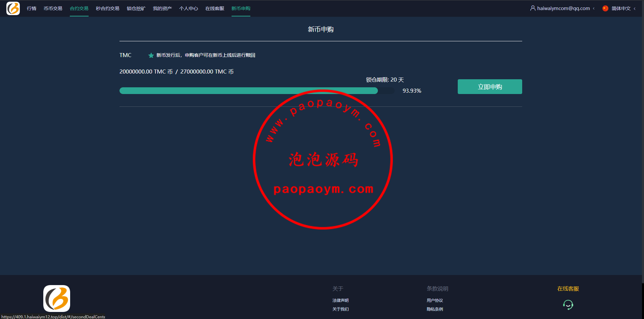Click the TMC coin name
This screenshot has width=644, height=319.
tap(126, 55)
